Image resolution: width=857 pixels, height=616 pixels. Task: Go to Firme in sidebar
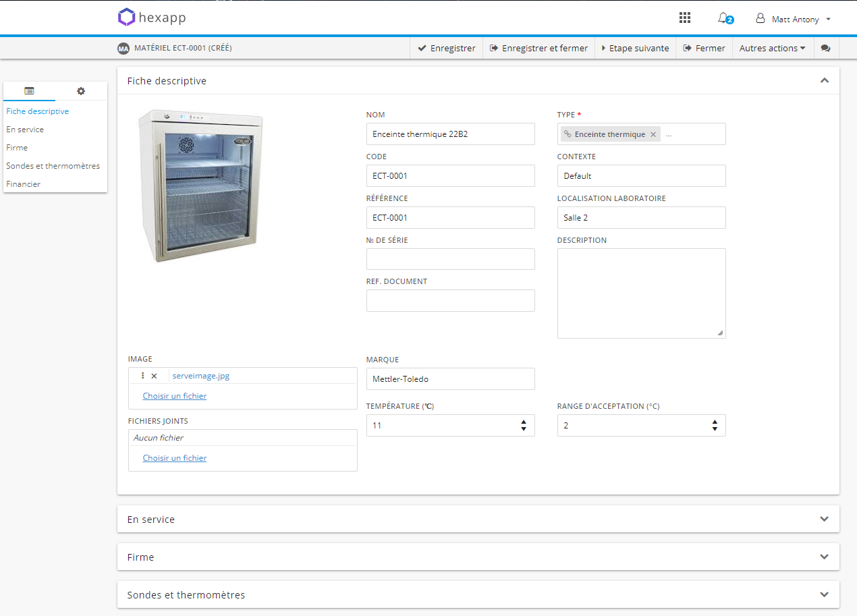[x=17, y=148]
